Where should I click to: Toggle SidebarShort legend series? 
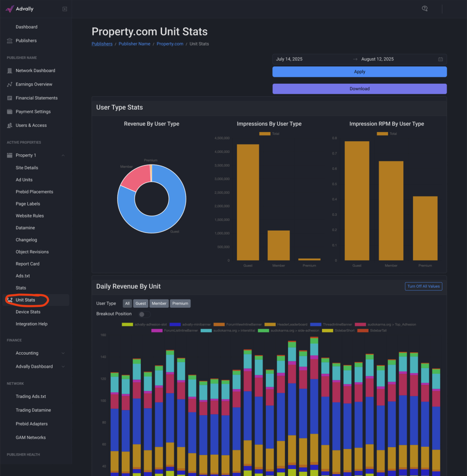click(x=338, y=331)
